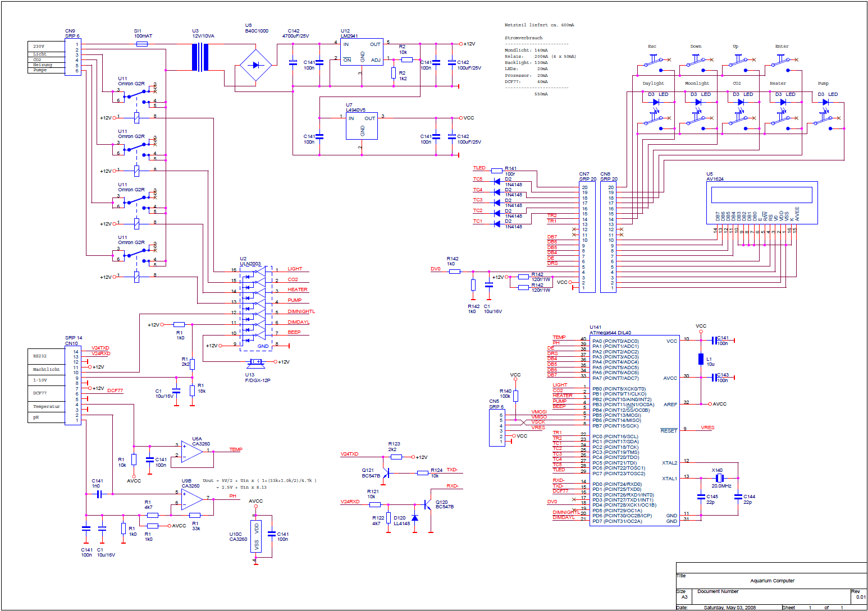Select the Moonlight D3 LED symbol
Screen dimensions: 868x611
click(x=698, y=102)
